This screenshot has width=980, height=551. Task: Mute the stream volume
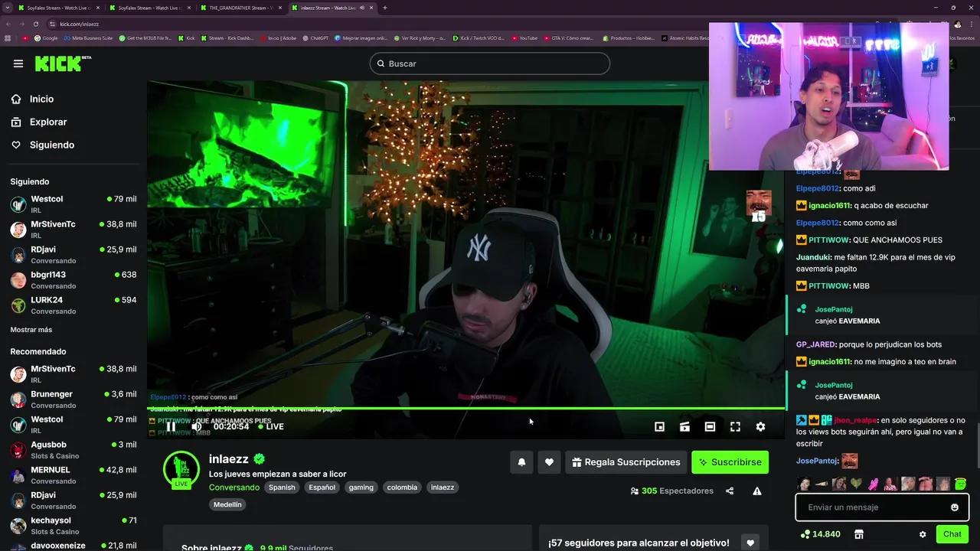pos(197,426)
